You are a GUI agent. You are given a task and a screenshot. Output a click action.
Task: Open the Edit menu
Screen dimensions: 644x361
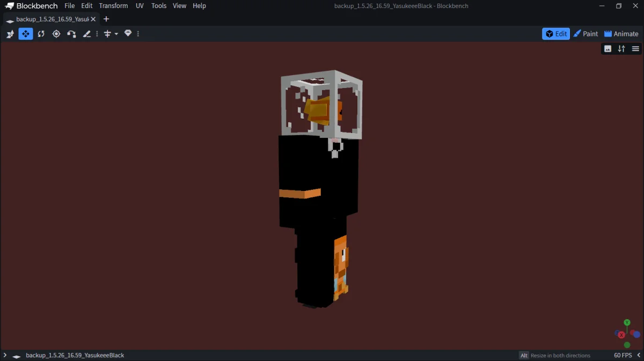point(87,6)
